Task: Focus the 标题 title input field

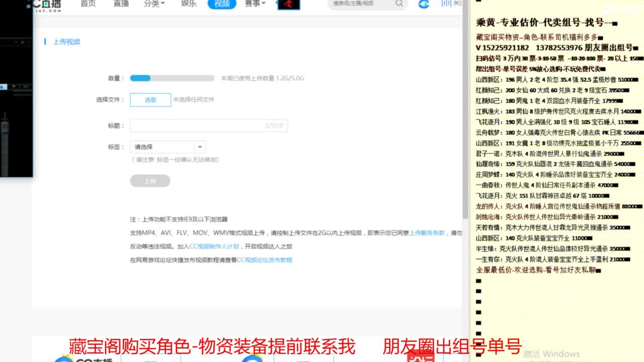Action: click(x=209, y=126)
